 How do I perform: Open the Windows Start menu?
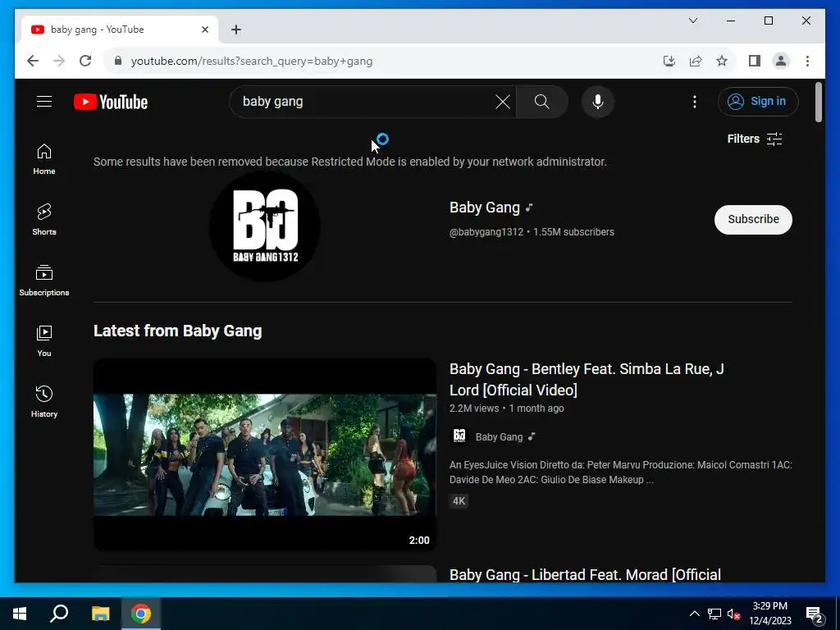click(20, 614)
